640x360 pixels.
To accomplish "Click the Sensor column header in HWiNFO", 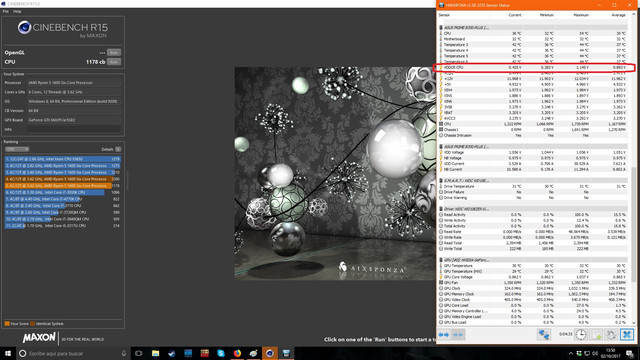I will point(444,15).
